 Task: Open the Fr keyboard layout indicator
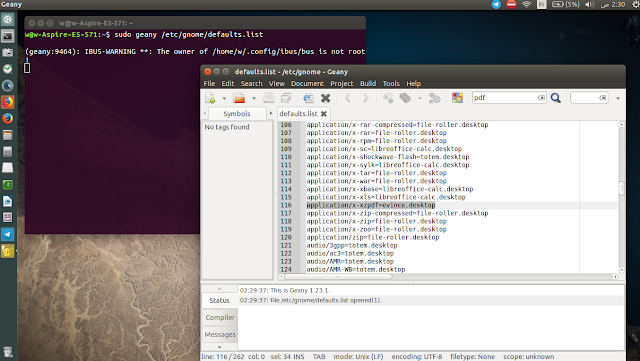(x=542, y=4)
